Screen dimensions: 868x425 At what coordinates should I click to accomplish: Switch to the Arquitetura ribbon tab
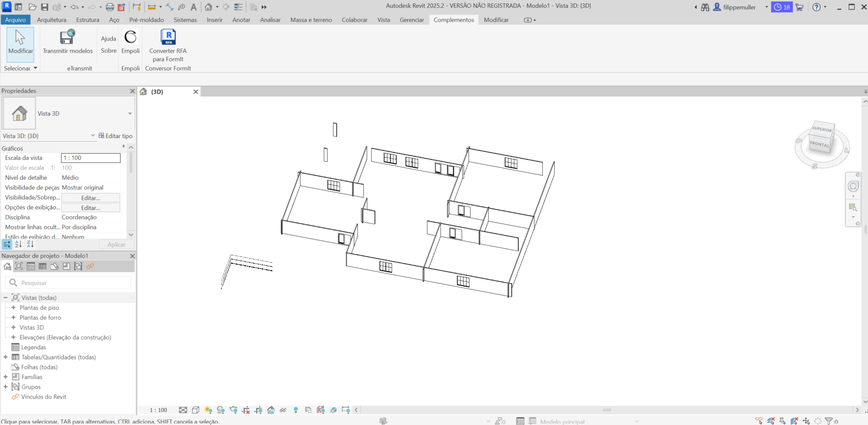click(51, 20)
